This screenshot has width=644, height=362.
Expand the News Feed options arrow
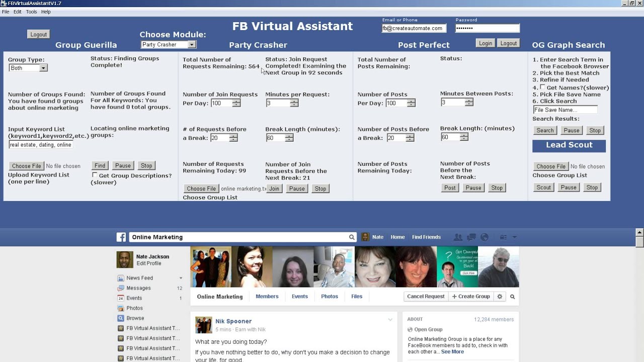(x=181, y=278)
